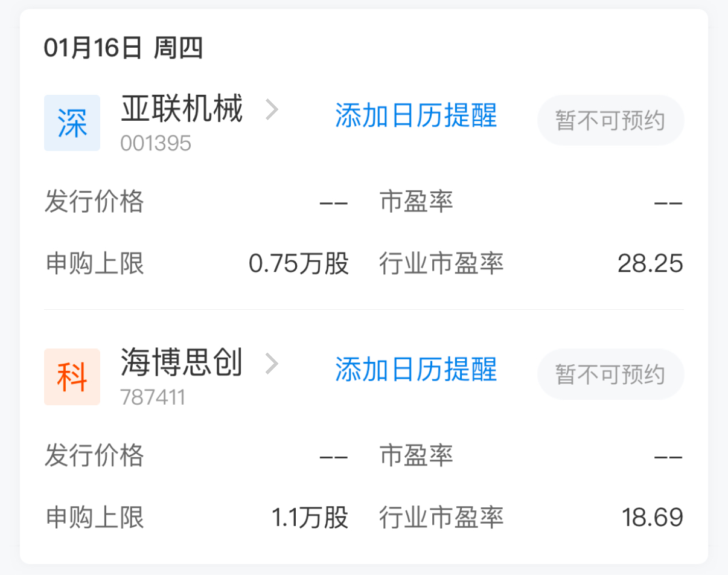Click 市盈率 label under 海博思创
The height and width of the screenshot is (575, 728).
(417, 455)
